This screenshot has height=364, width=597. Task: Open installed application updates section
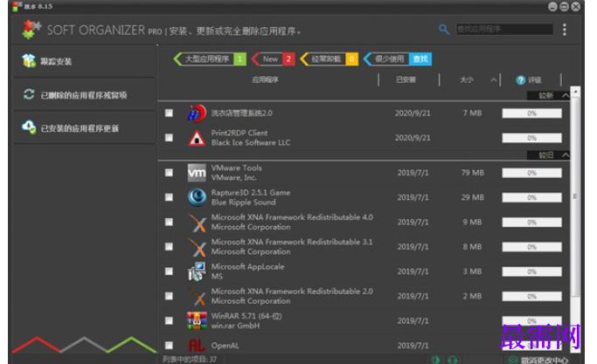[x=85, y=127]
